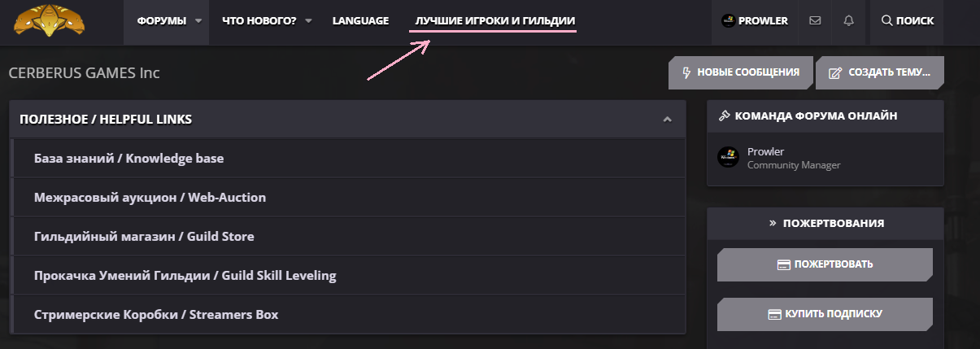Open База знаний / Knowledge base link

click(x=128, y=158)
